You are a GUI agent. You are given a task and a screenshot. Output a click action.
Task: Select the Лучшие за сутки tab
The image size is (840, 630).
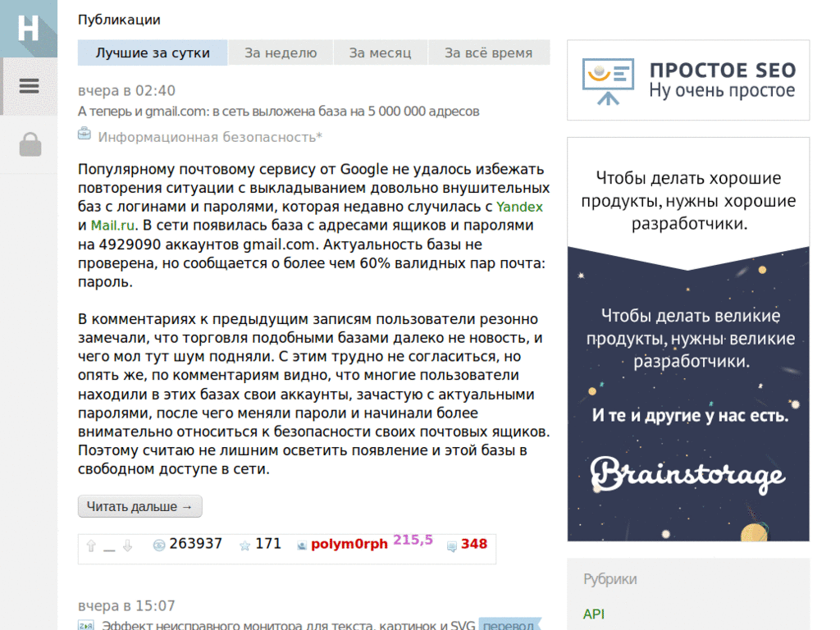coord(153,52)
